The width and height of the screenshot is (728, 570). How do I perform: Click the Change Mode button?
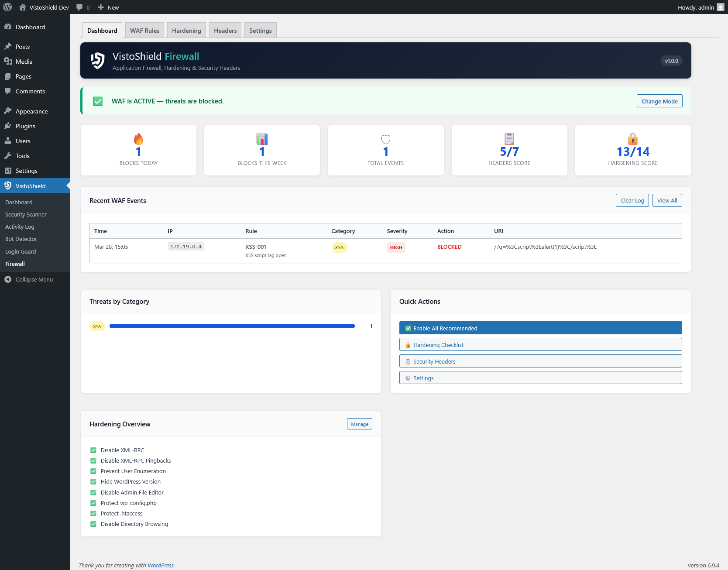coord(659,101)
